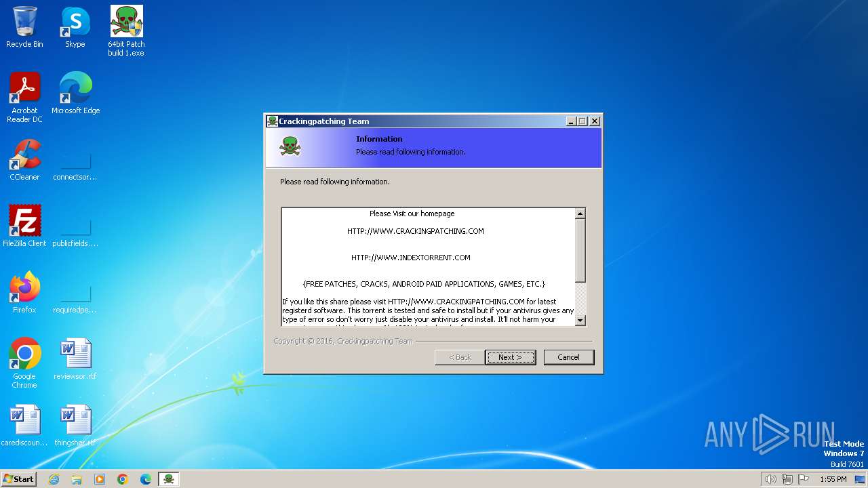Screen dimensions: 868x488
Task: Open the Action Center flag icon
Action: click(804, 479)
